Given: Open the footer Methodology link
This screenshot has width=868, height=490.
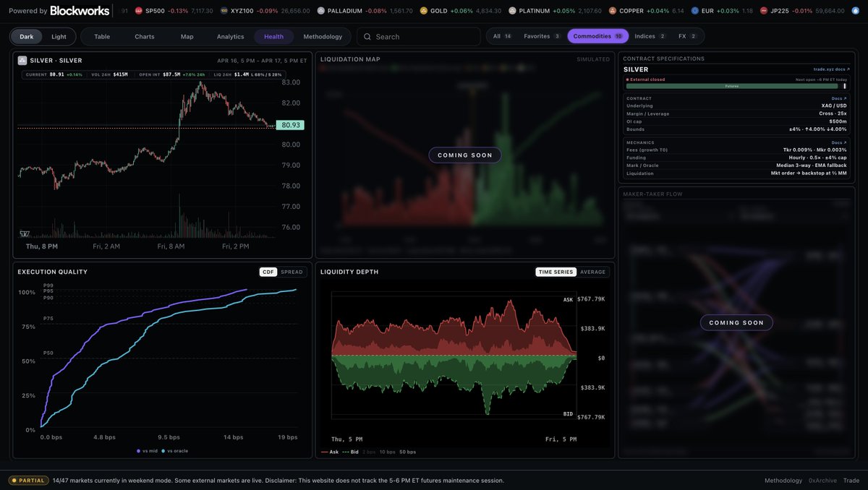Looking at the screenshot, I should (783, 481).
